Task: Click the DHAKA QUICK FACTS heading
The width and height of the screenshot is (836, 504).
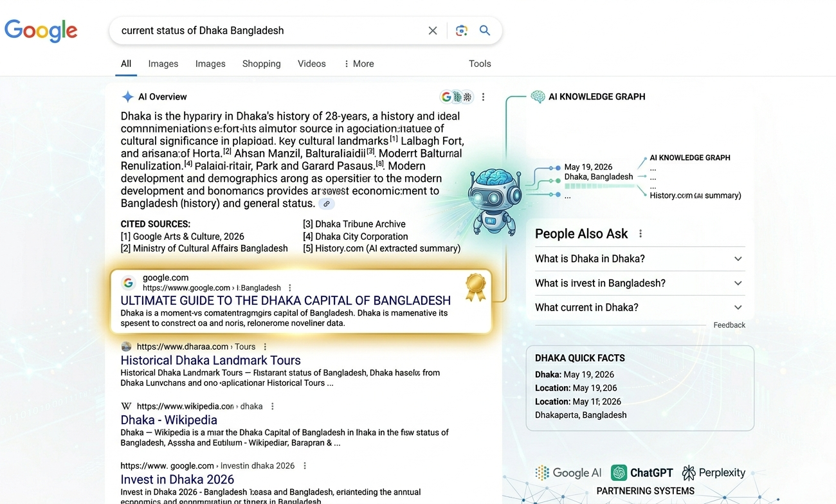Action: pyautogui.click(x=580, y=358)
